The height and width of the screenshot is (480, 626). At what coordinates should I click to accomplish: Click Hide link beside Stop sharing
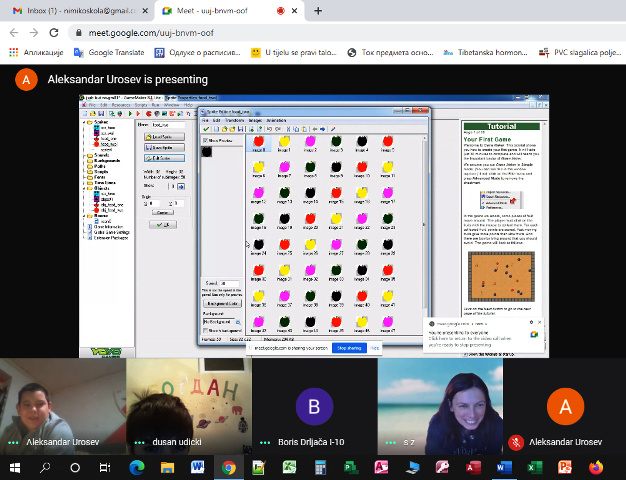click(374, 348)
